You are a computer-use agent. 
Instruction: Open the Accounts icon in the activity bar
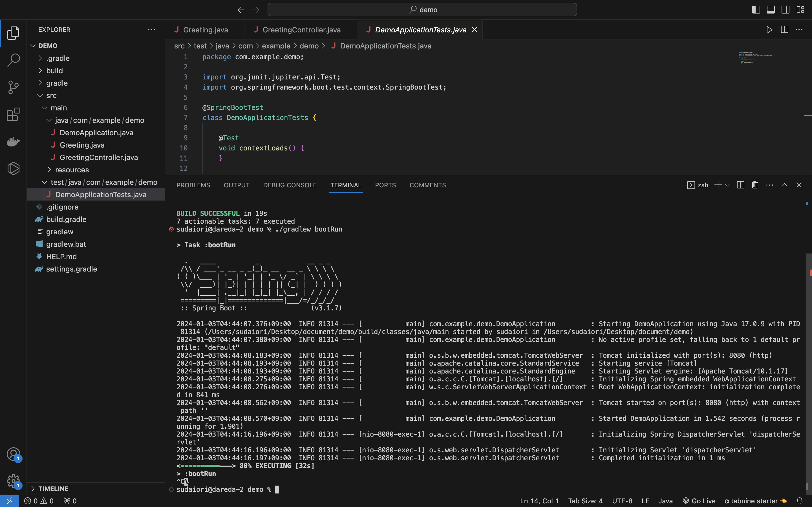point(13,454)
